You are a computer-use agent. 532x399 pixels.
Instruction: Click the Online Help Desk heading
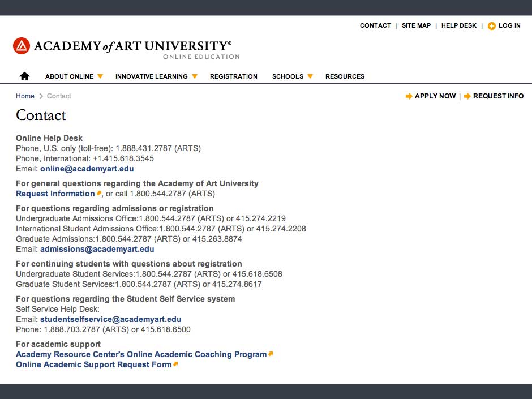pos(49,138)
